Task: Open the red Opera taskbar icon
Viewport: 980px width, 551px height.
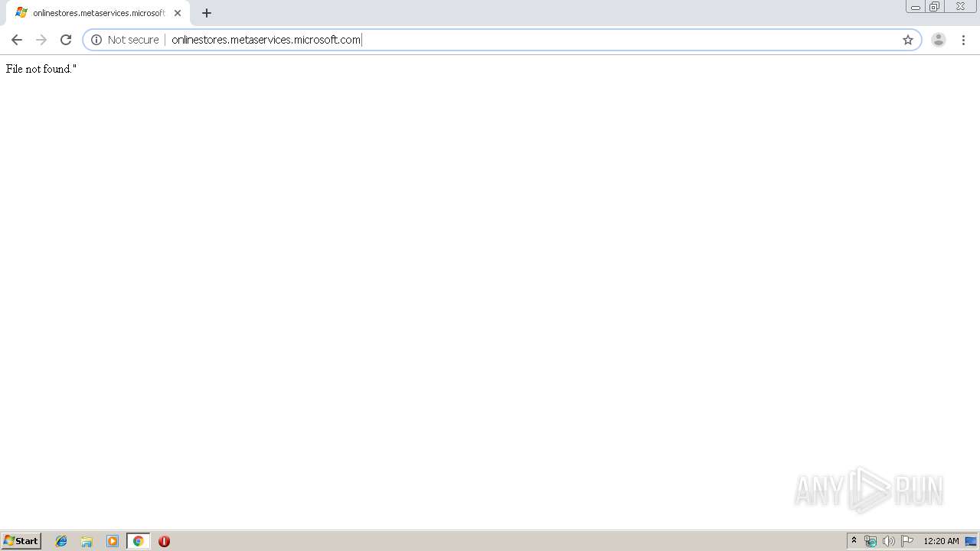Action: [164, 541]
